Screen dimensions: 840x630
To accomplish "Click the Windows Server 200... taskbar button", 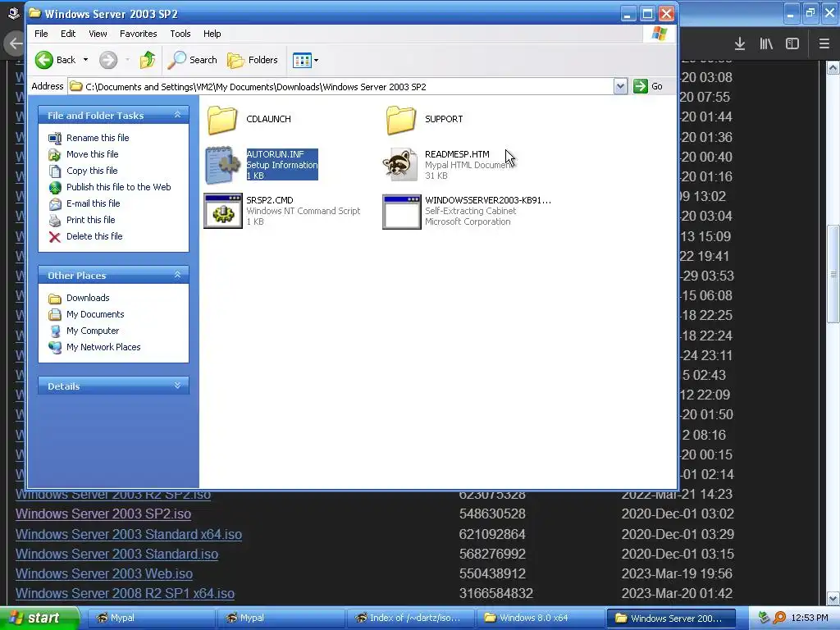I will (671, 619).
